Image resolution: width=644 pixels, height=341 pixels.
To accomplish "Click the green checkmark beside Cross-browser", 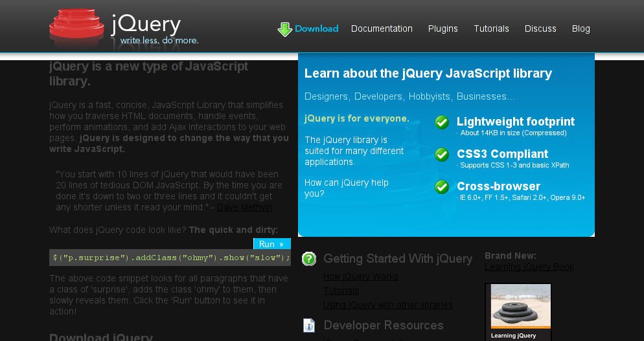I will 442,187.
